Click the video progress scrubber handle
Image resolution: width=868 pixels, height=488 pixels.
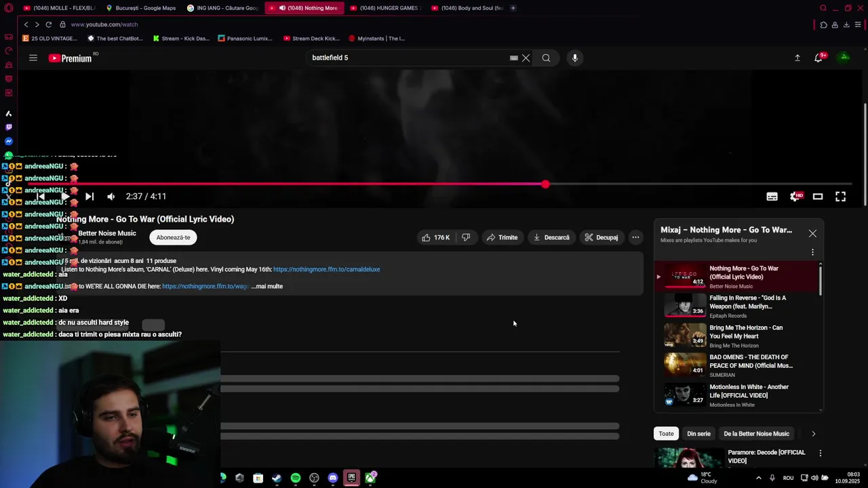tap(546, 184)
